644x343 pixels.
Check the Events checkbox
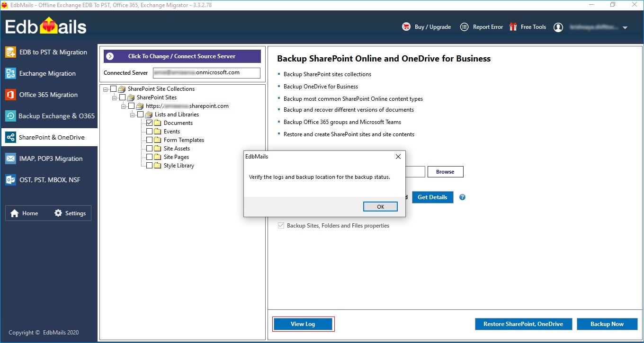coord(149,132)
